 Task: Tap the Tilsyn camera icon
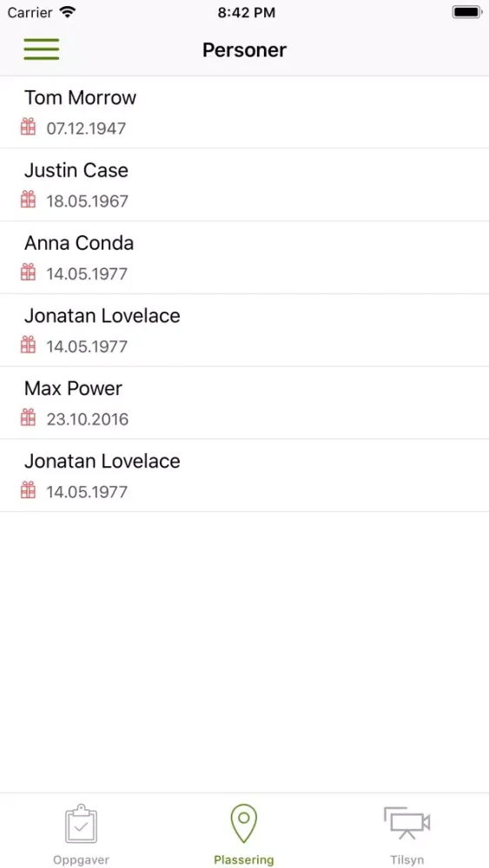407,823
